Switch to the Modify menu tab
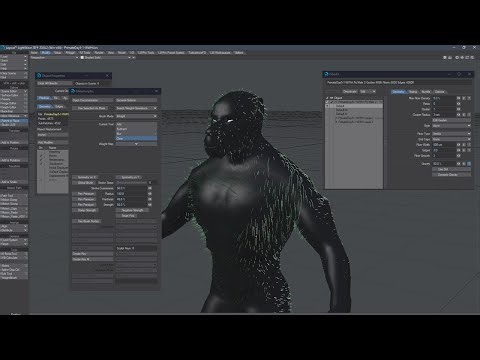 click(46, 53)
